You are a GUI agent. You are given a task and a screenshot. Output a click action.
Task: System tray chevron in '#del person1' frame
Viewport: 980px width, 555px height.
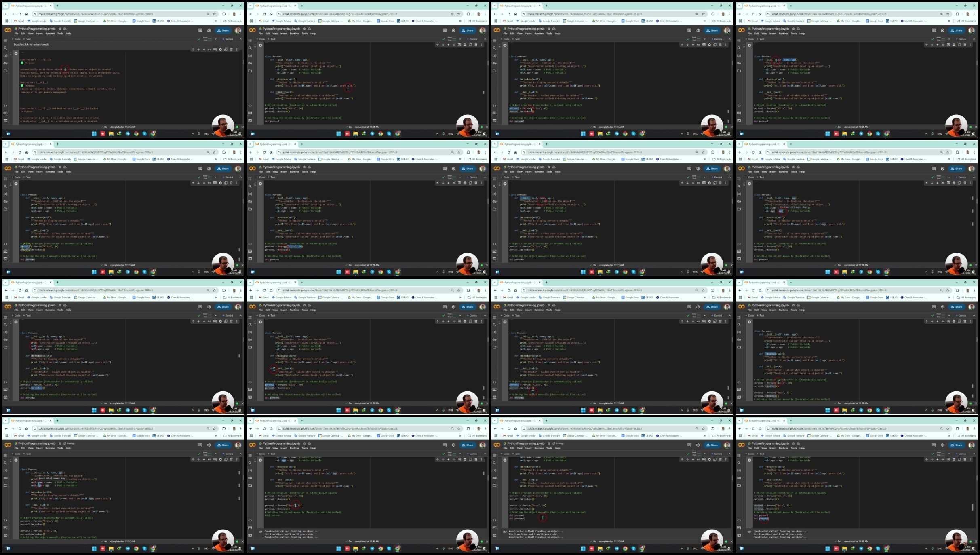click(437, 549)
